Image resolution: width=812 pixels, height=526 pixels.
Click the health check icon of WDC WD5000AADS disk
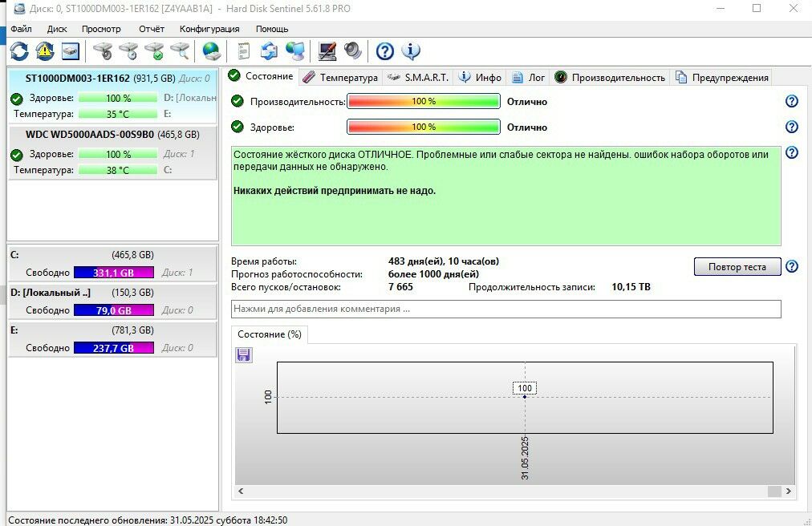coord(17,155)
